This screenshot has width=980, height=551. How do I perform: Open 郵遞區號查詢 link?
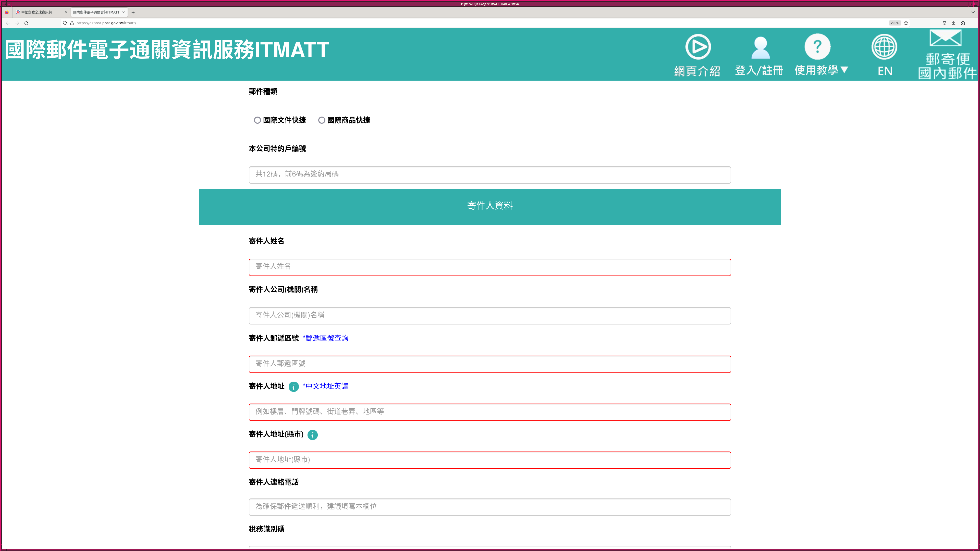click(326, 338)
